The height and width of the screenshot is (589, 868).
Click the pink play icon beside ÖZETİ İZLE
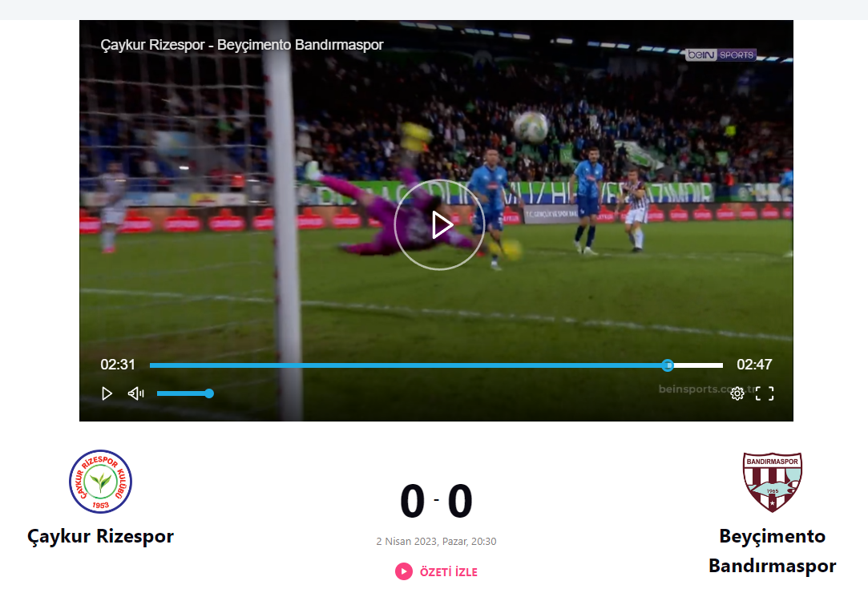coord(404,571)
